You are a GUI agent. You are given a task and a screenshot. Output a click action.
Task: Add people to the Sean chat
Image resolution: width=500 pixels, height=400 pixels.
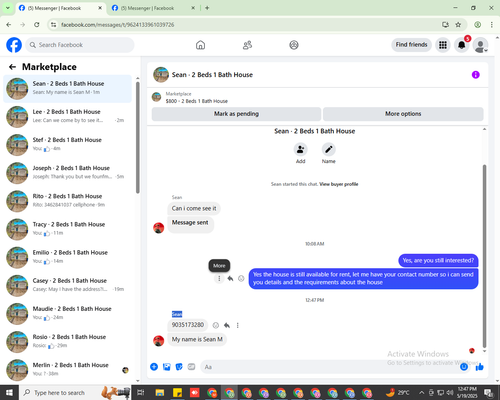point(300,149)
